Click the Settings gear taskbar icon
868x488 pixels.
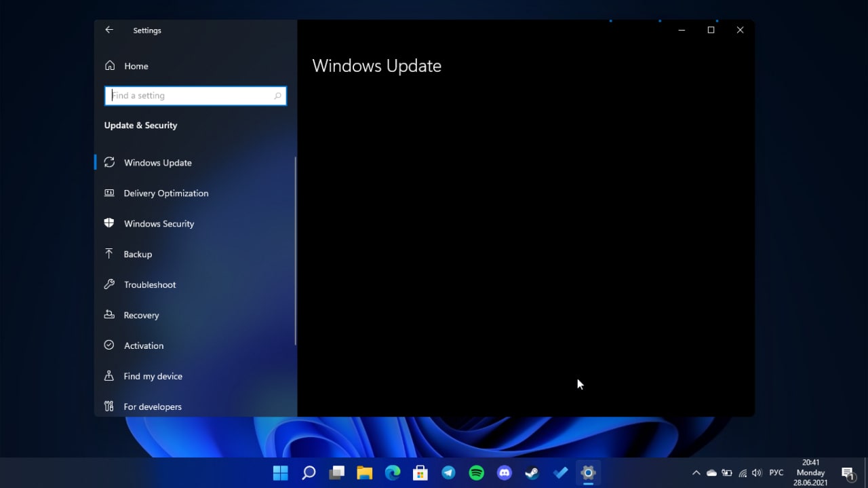point(588,473)
